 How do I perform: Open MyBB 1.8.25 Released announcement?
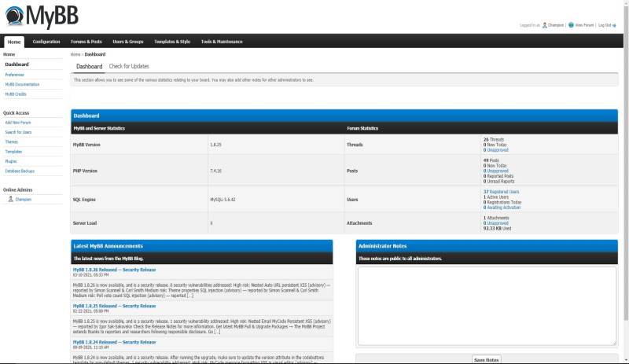coord(114,306)
